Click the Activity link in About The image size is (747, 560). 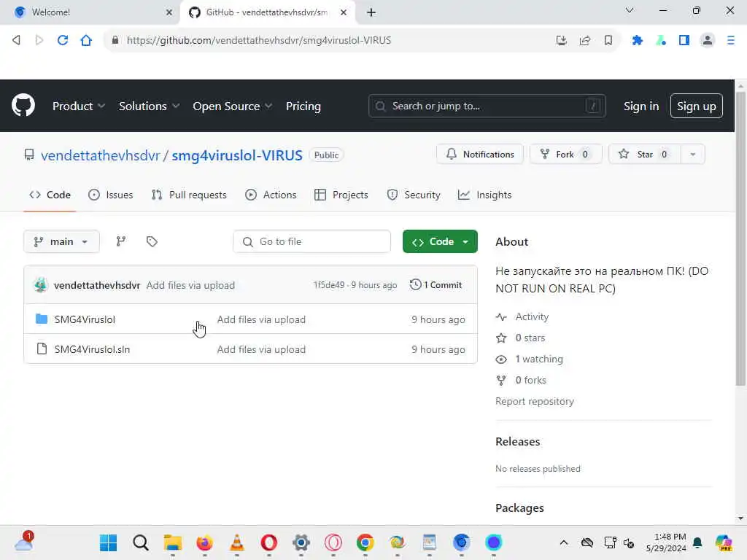[532, 316]
